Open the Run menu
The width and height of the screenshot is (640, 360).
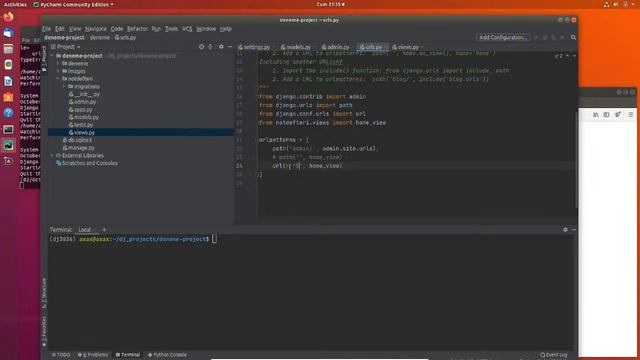156,29
